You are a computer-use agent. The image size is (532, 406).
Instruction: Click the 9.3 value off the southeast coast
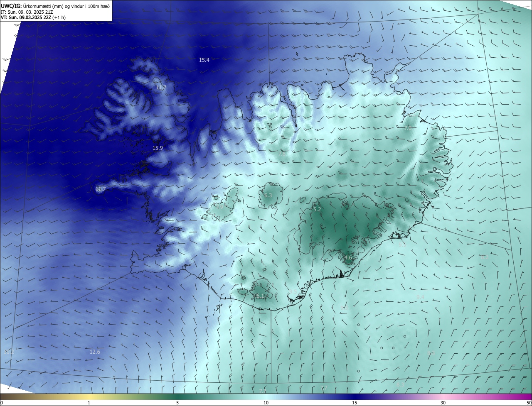pos(402,245)
